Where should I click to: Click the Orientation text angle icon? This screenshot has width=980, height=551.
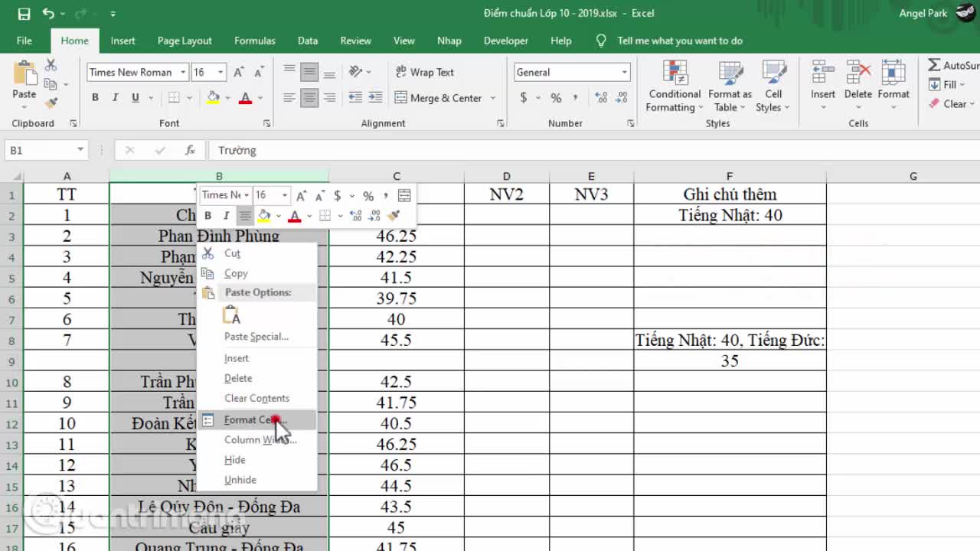point(356,72)
